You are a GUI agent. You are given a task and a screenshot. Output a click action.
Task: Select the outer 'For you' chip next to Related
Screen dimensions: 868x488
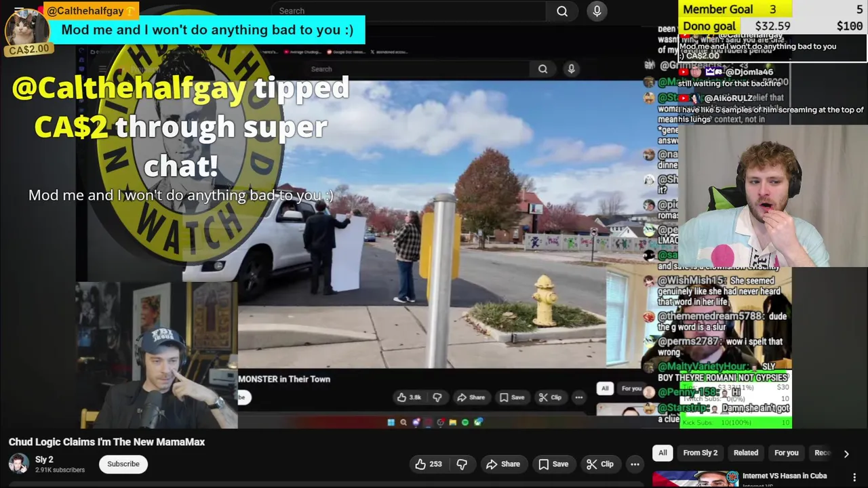pos(786,453)
